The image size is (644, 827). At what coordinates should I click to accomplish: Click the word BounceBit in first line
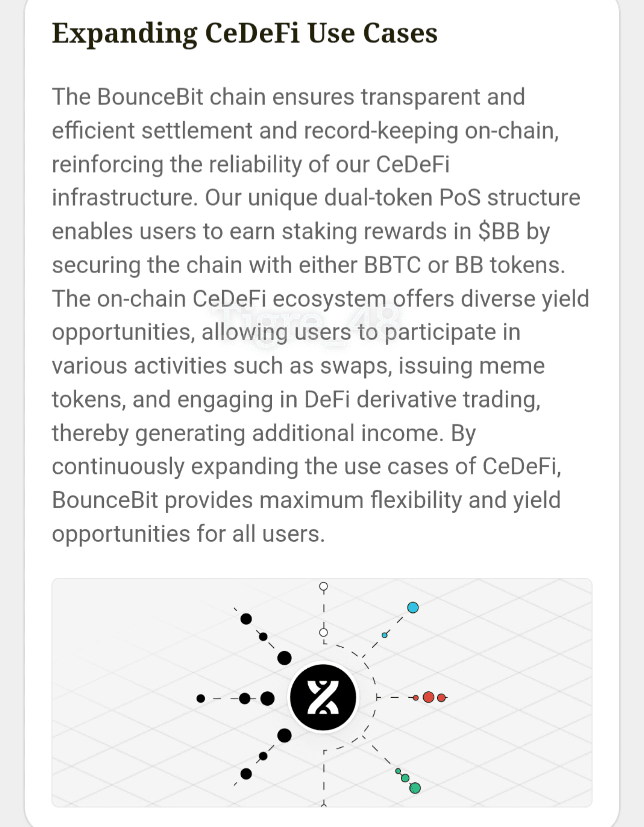point(150,97)
